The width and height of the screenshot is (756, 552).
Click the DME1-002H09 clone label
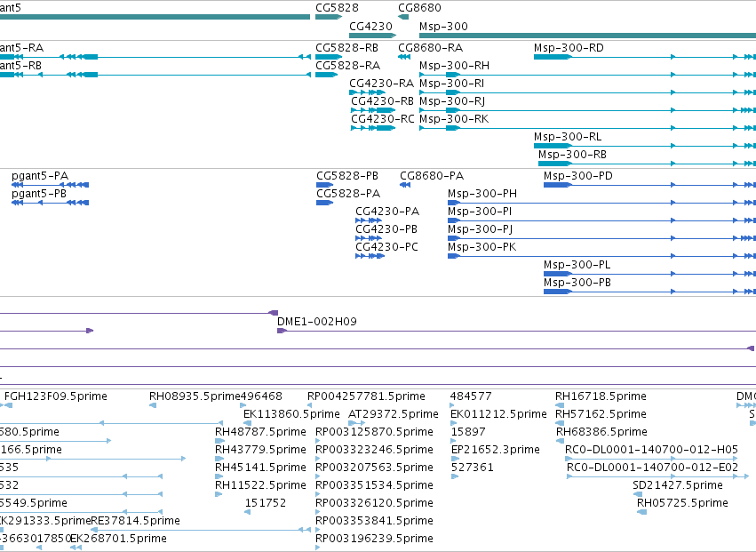(x=317, y=322)
